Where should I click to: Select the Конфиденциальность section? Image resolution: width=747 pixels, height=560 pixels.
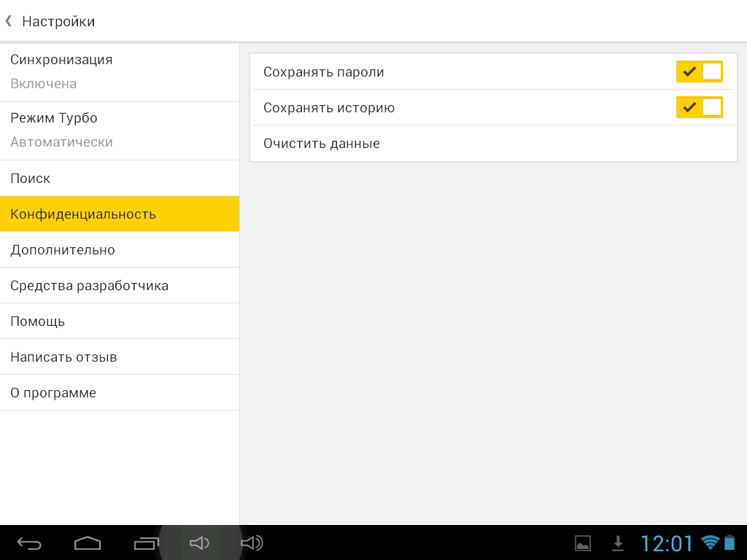(x=120, y=214)
